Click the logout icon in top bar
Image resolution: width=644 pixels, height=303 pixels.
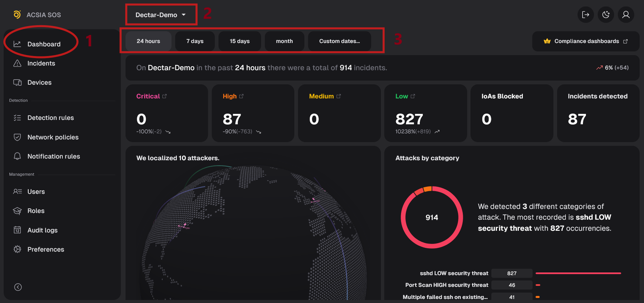[586, 14]
